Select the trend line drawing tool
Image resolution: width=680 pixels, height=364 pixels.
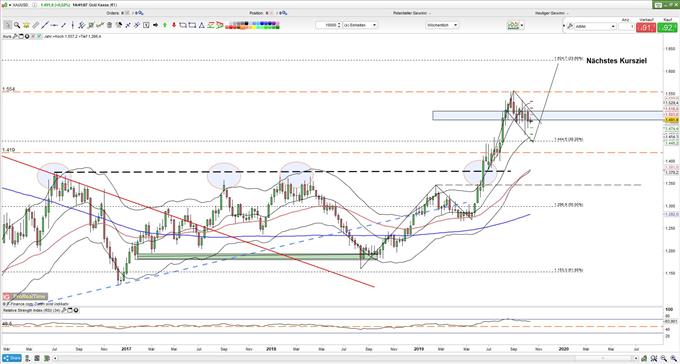tap(45, 25)
